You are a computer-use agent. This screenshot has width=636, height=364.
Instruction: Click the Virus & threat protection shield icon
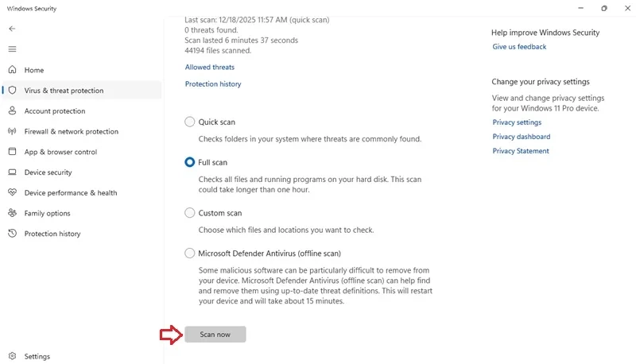[12, 90]
